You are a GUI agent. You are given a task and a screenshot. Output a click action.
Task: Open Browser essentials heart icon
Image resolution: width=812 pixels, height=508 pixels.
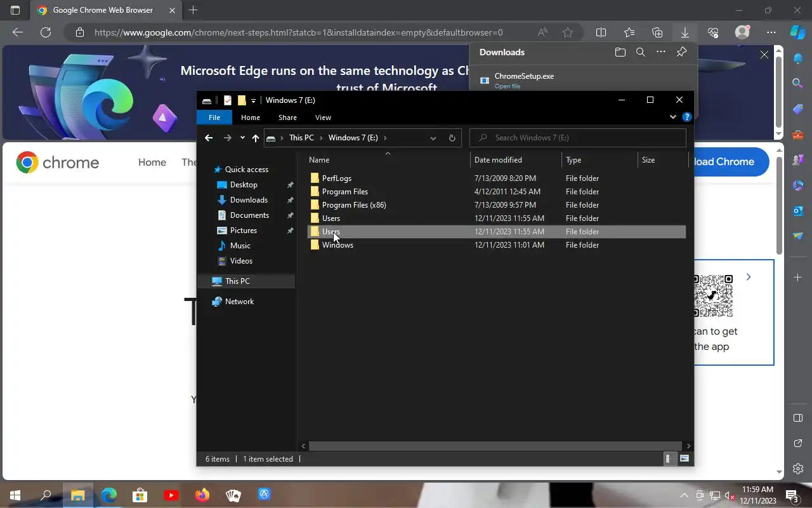[713, 32]
